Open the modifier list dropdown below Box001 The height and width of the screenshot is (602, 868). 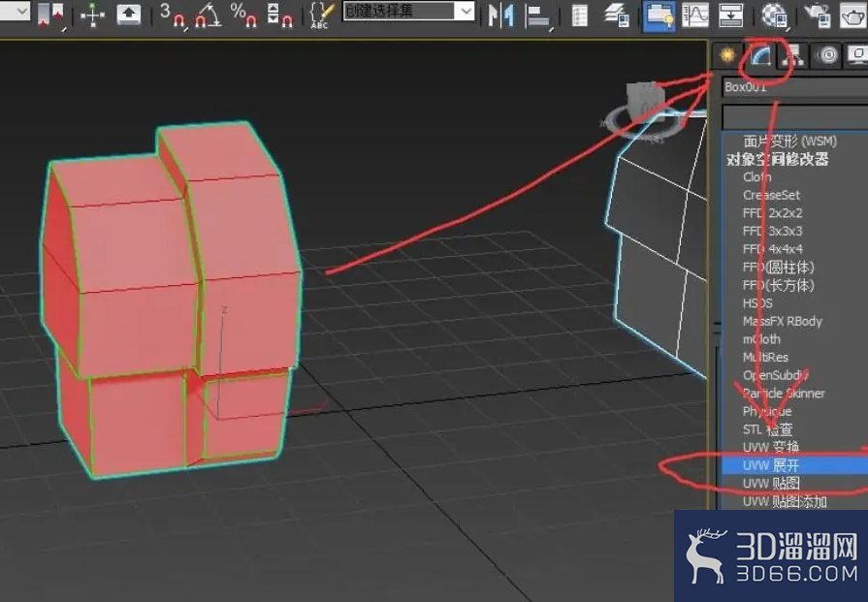point(795,117)
